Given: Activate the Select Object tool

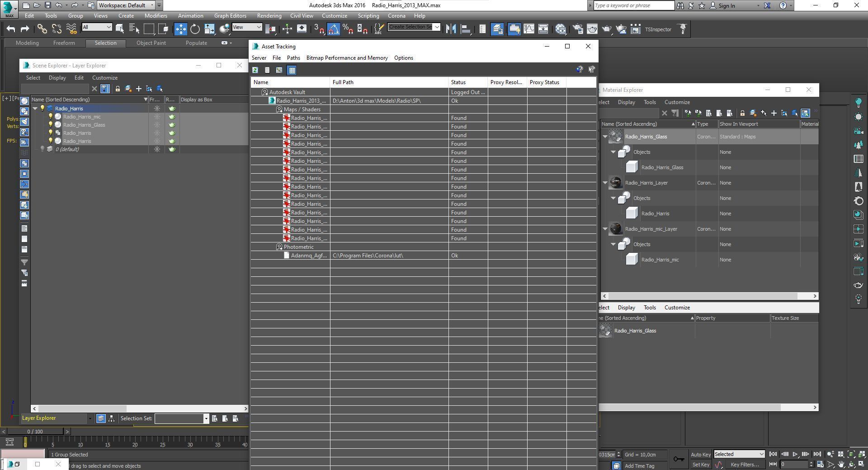Looking at the screenshot, I should point(120,29).
